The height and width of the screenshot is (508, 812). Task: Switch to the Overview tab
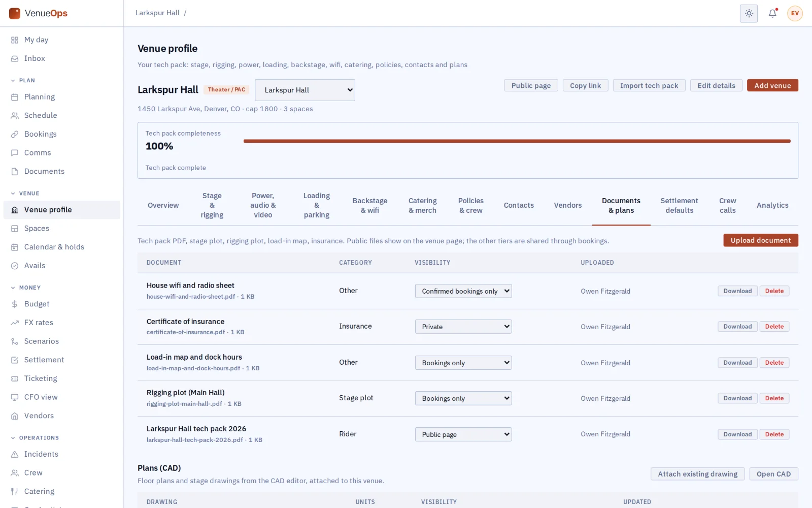(163, 205)
